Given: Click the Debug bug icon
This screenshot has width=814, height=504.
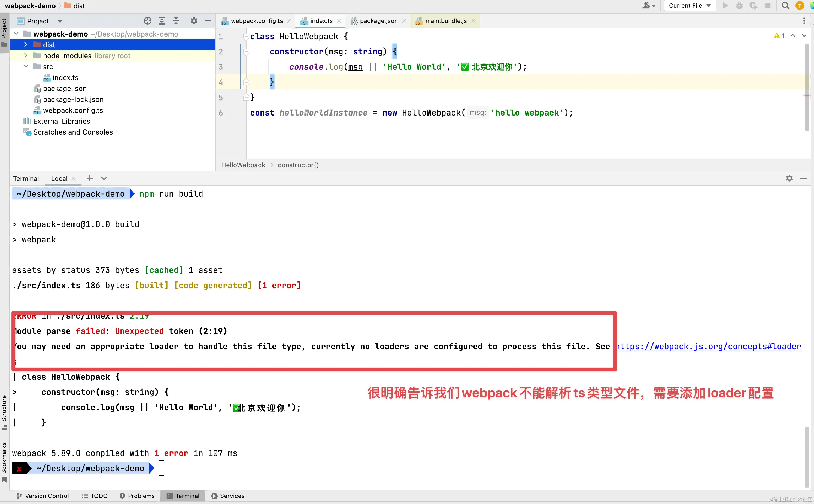Looking at the screenshot, I should pyautogui.click(x=739, y=6).
